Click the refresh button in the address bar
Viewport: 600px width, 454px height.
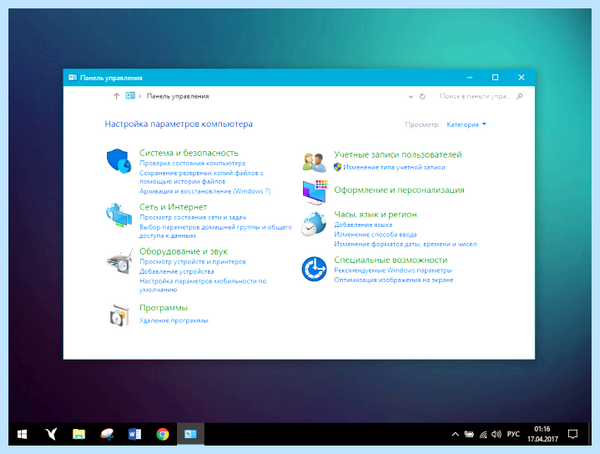(x=422, y=96)
